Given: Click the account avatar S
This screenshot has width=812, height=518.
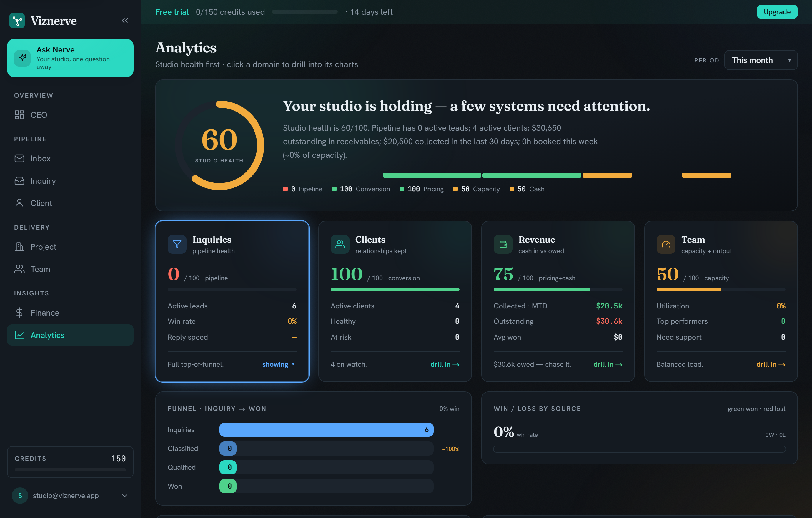Looking at the screenshot, I should click(x=20, y=495).
